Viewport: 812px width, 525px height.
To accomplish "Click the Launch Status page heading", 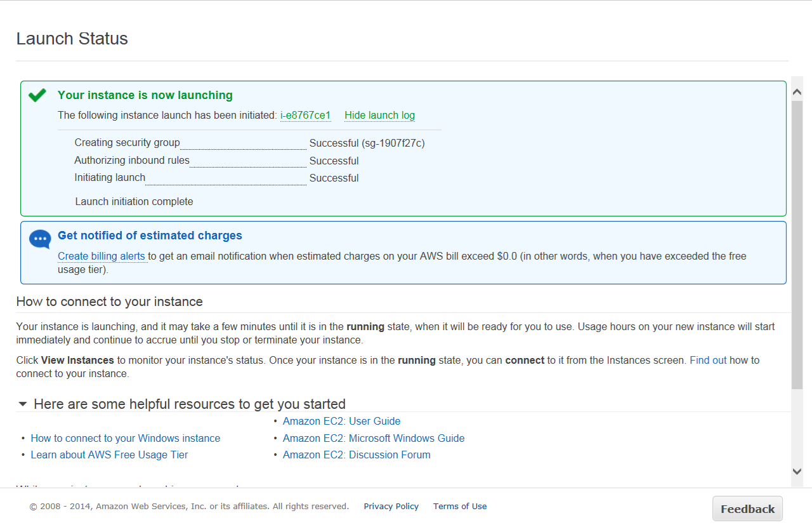I will point(72,39).
